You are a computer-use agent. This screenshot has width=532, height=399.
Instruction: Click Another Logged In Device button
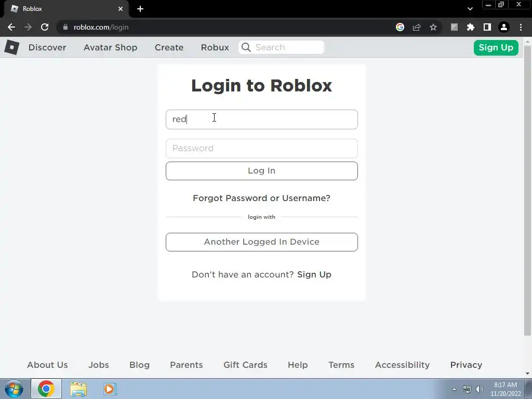tap(262, 242)
